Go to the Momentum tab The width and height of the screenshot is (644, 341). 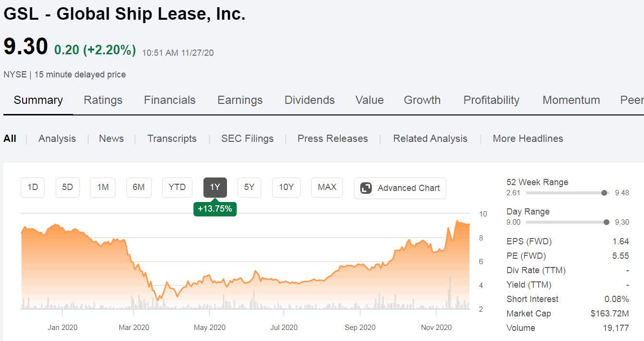click(x=571, y=100)
